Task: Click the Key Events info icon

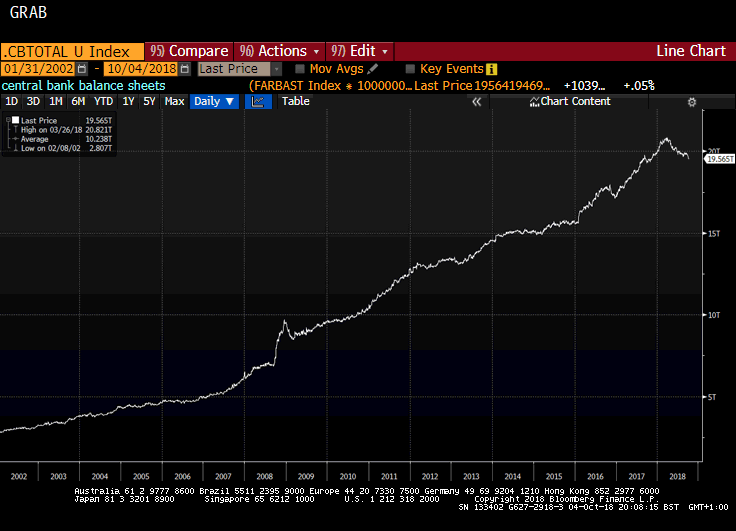Action: 491,69
